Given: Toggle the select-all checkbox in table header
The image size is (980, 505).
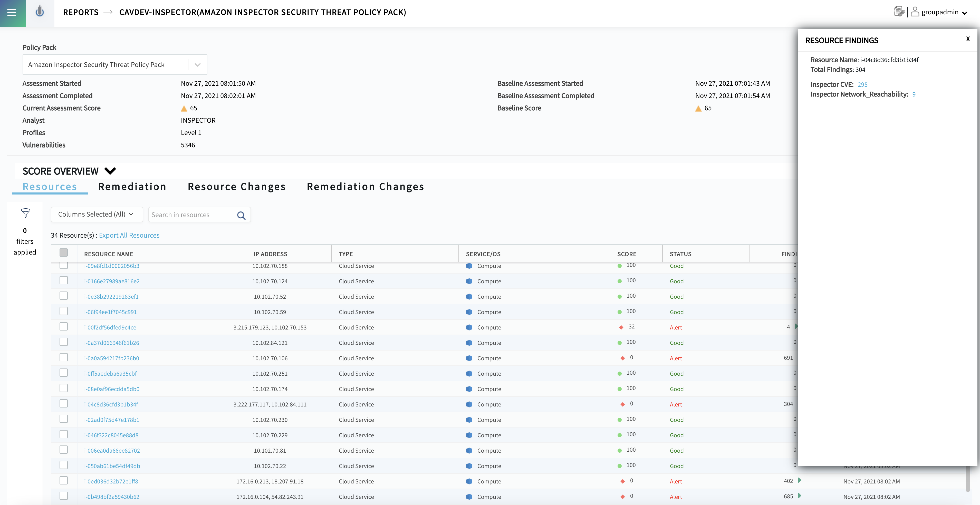Looking at the screenshot, I should tap(64, 252).
